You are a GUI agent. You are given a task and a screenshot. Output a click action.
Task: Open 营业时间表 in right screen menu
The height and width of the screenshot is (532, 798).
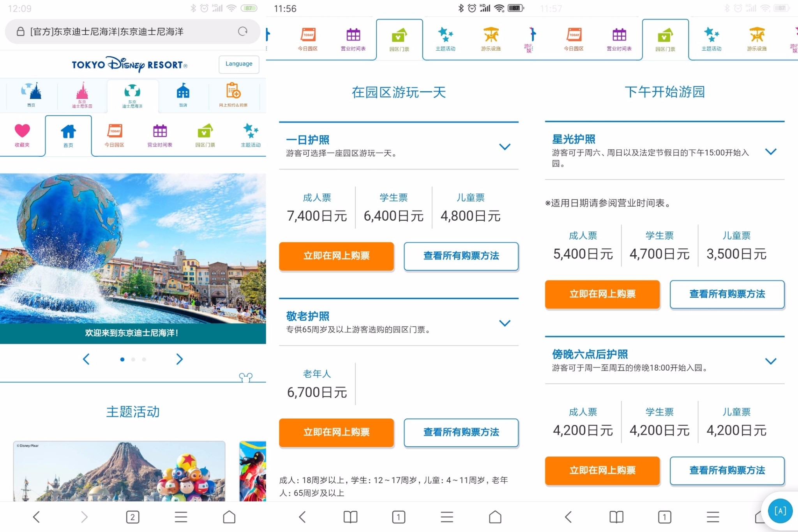[619, 39]
